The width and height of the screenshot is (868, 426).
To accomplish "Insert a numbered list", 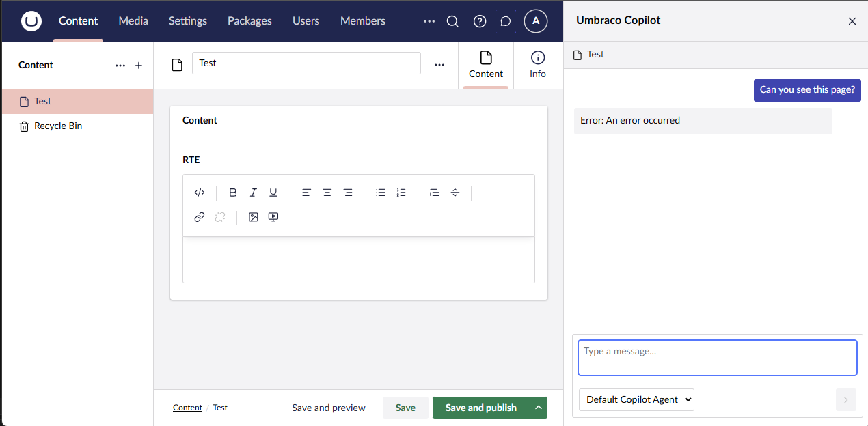I will click(401, 193).
